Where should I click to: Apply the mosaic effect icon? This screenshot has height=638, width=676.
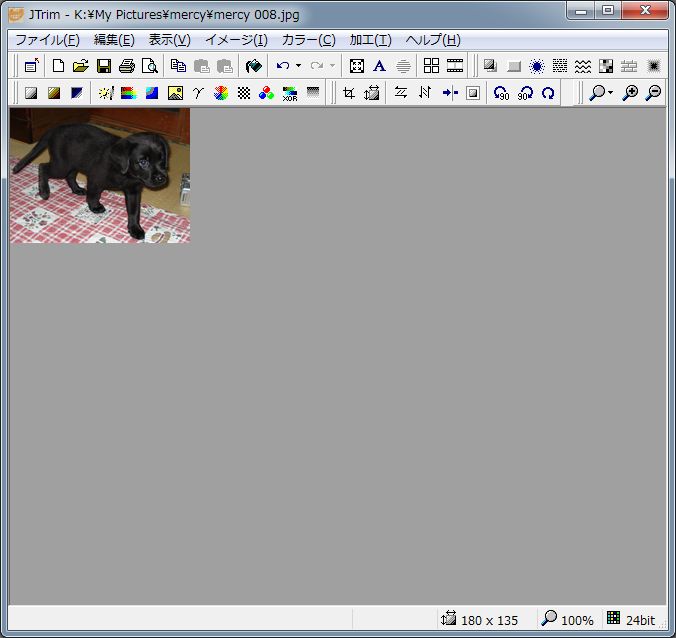(606, 66)
